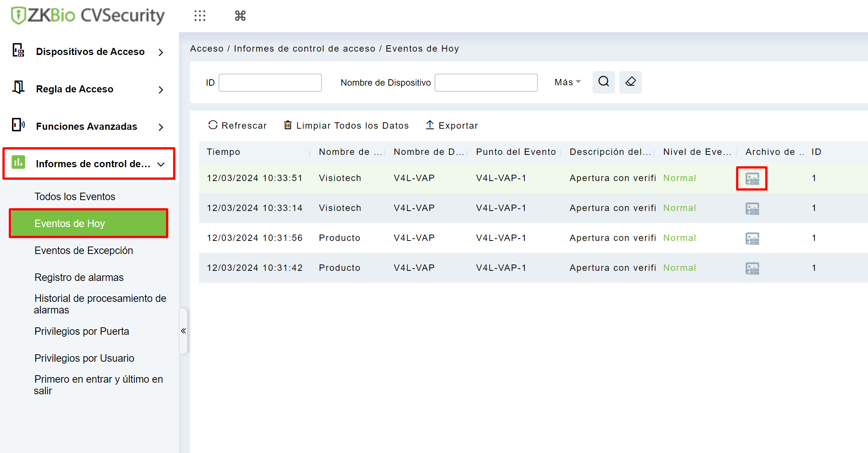The height and width of the screenshot is (453, 868).
Task: Focus the ID filter input field
Action: 270,83
